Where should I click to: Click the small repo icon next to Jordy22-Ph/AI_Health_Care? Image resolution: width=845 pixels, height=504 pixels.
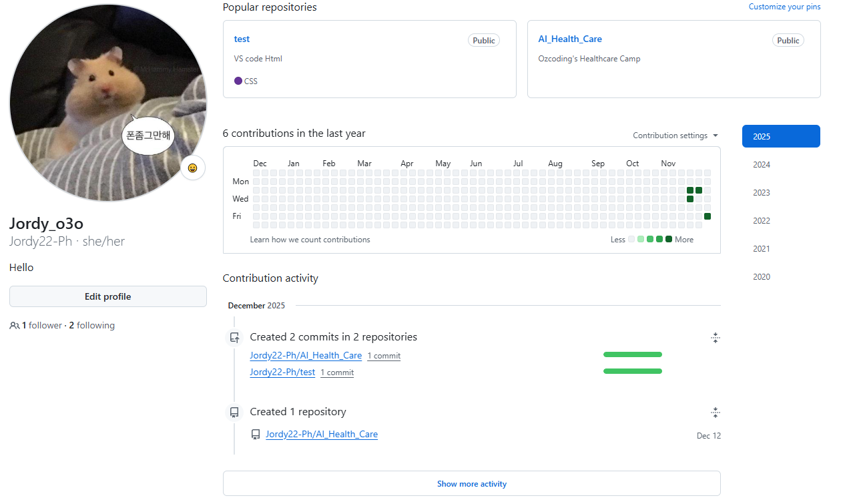tap(256, 434)
